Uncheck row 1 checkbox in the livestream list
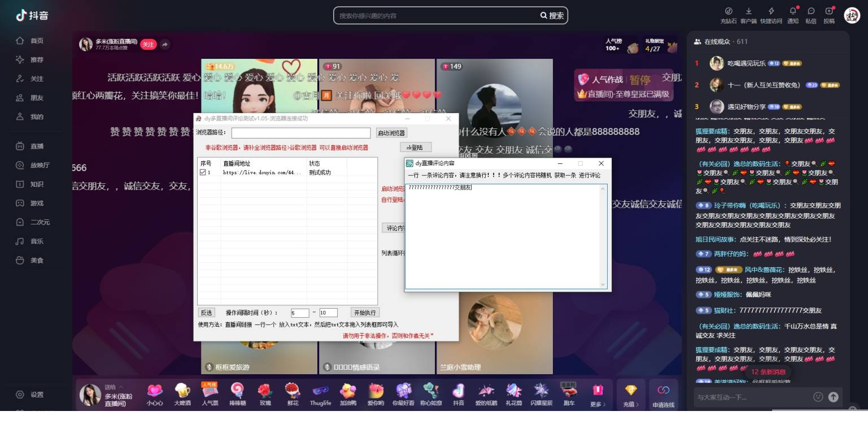 coord(203,172)
